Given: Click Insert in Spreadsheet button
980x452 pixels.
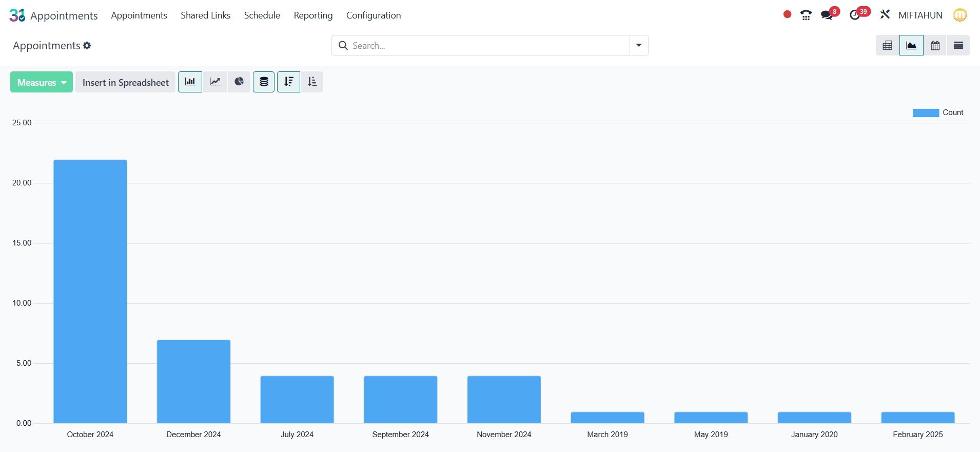Looking at the screenshot, I should (126, 82).
